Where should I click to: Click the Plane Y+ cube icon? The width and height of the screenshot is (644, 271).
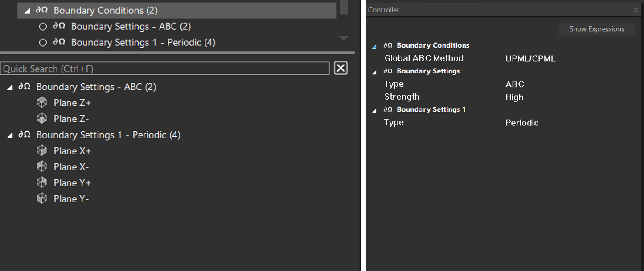(42, 183)
